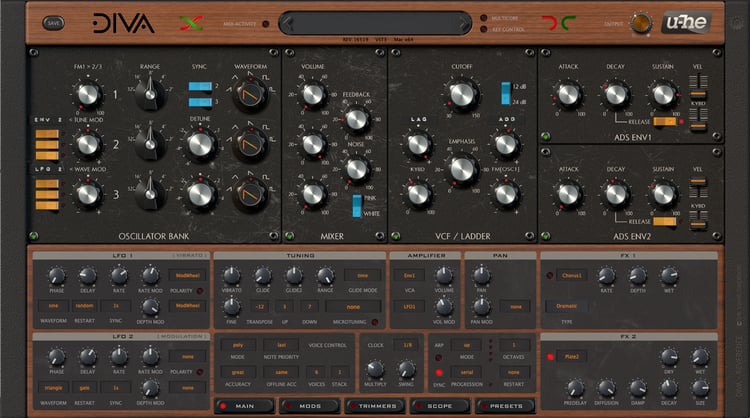Toggle oscillator Sync 2 switch
Screen dimensions: 750x418
(x=200, y=87)
